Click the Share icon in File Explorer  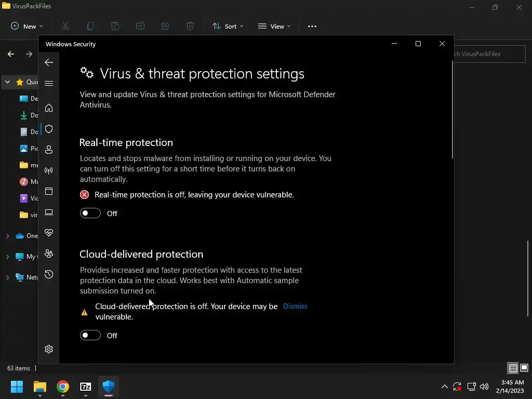(x=165, y=26)
